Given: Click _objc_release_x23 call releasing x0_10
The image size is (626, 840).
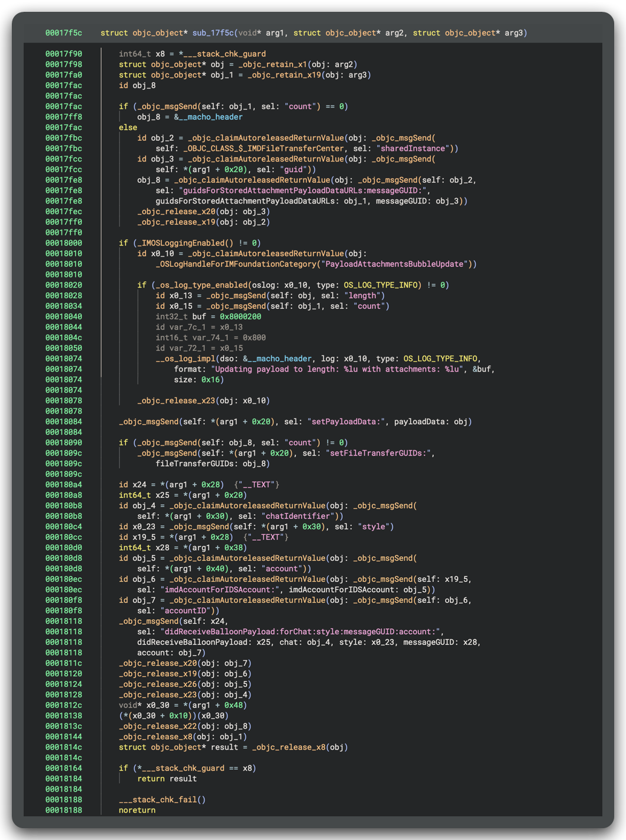Looking at the screenshot, I should coord(176,401).
